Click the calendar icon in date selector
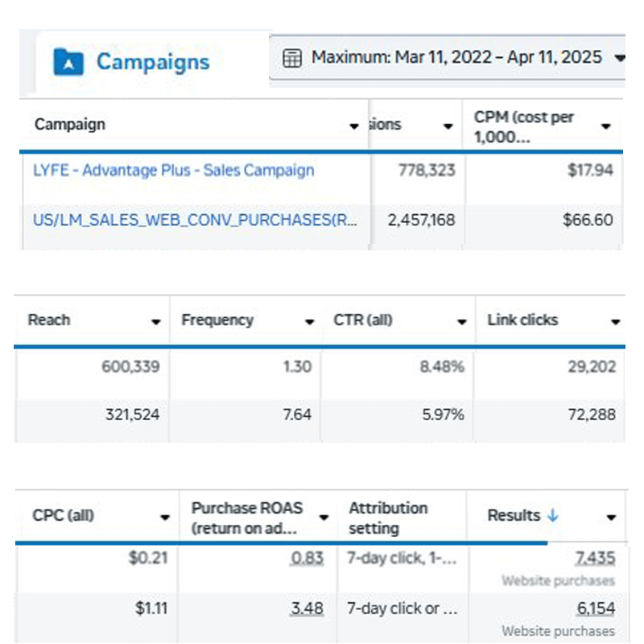644x644 pixels. [x=292, y=58]
